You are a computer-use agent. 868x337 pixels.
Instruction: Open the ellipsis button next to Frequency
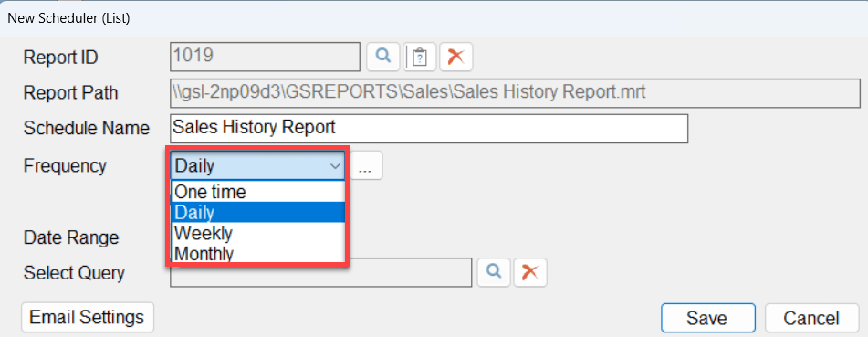coord(366,165)
